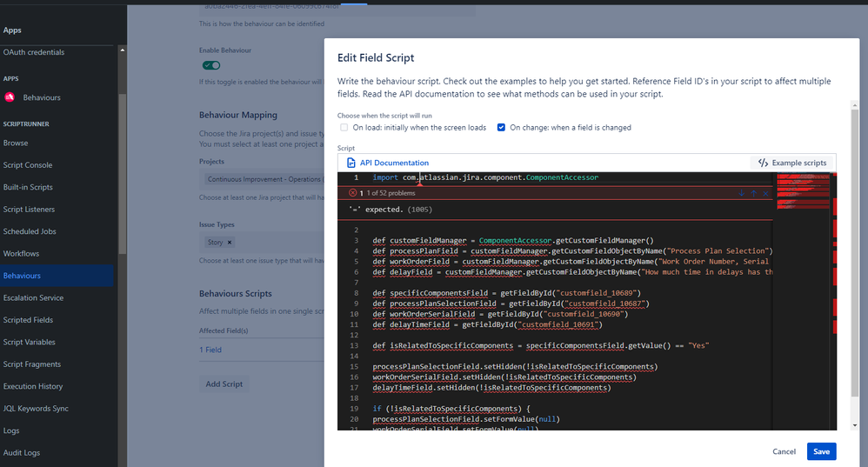The height and width of the screenshot is (467, 868).
Task: Toggle the Enable Behaviour switch
Action: pyautogui.click(x=211, y=65)
